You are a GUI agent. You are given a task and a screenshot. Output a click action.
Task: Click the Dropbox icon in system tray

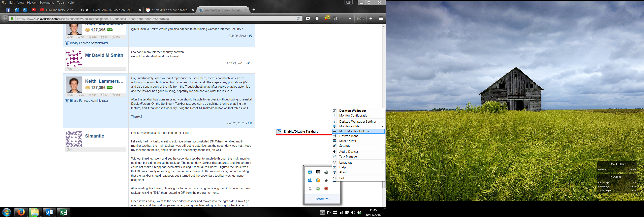coord(359,213)
